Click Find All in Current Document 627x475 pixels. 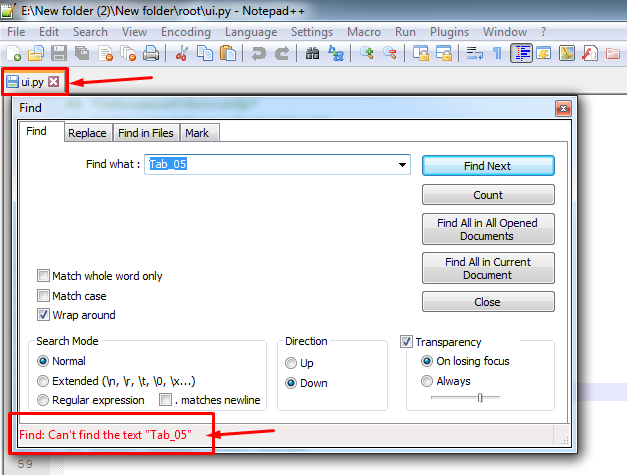point(488,268)
